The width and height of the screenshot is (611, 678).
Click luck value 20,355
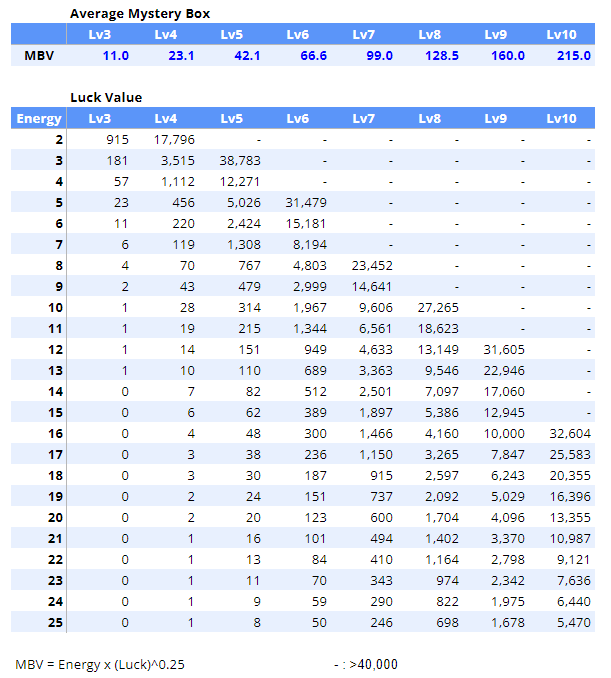point(570,476)
